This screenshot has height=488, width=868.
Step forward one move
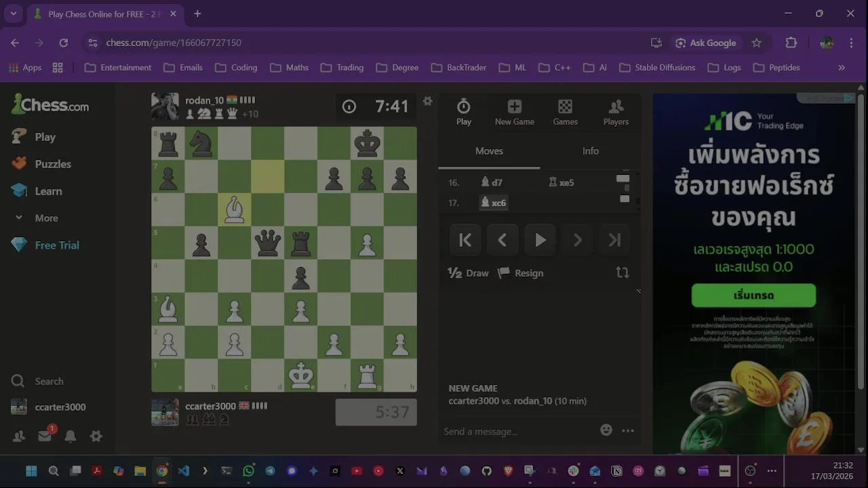[577, 240]
